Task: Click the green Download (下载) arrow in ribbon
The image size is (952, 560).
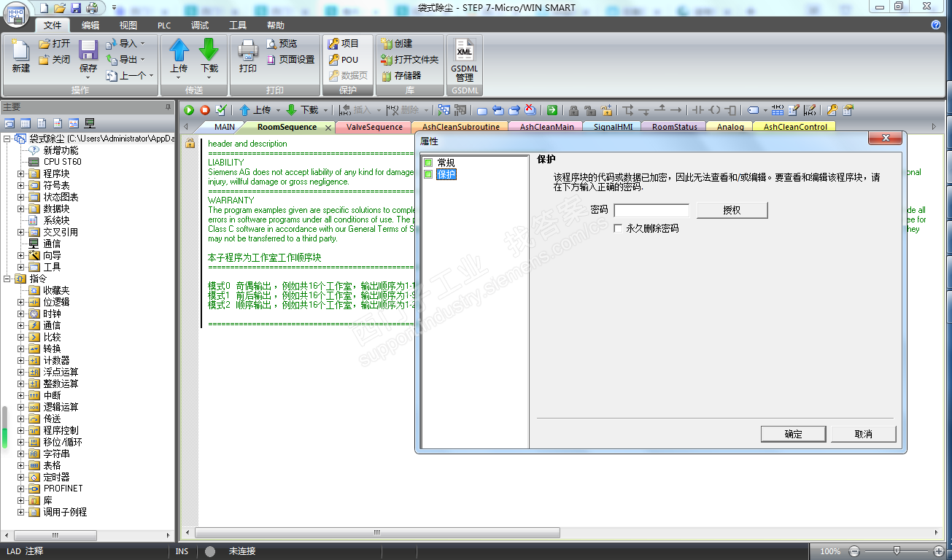Action: click(x=209, y=50)
